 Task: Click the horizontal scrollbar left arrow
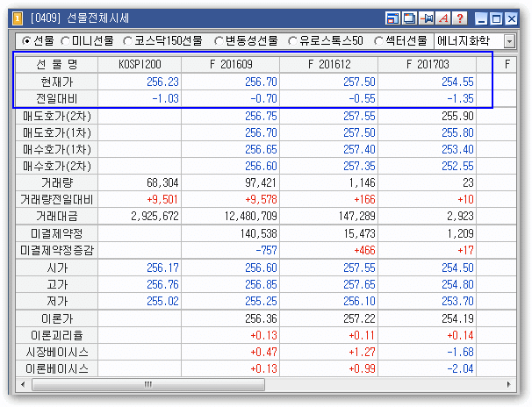click(x=23, y=385)
